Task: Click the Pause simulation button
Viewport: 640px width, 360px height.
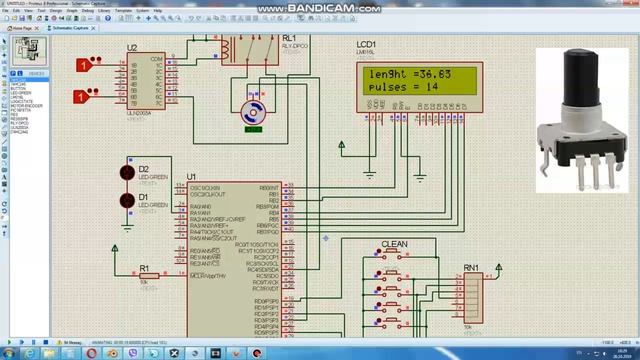Action: [x=34, y=342]
